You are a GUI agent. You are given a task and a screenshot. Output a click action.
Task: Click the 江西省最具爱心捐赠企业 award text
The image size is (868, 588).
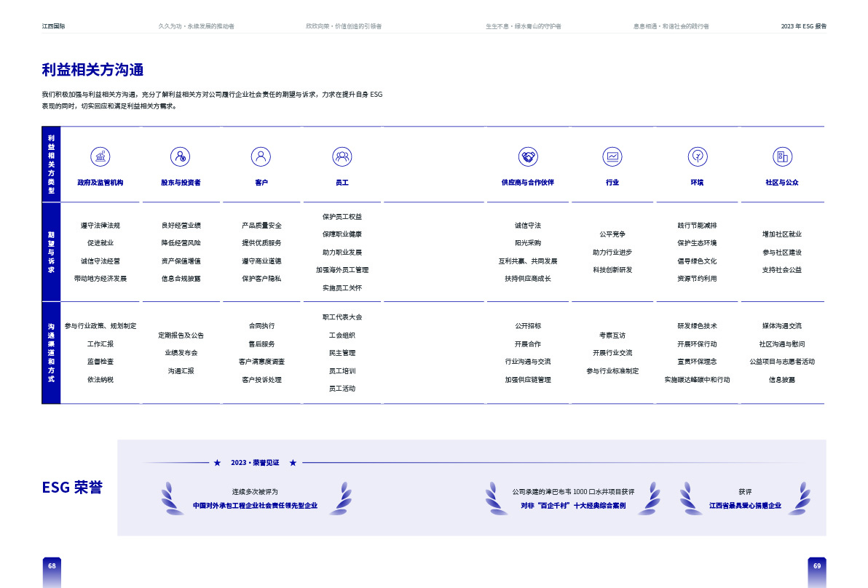coord(745,506)
